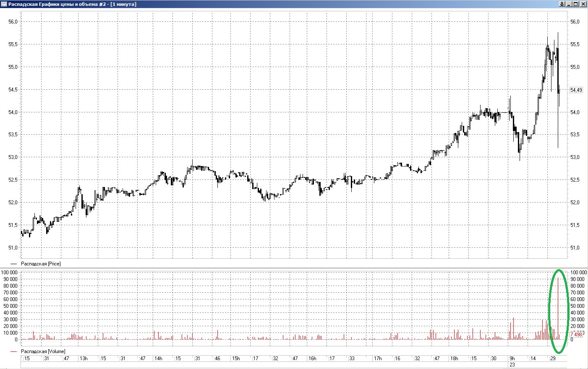This screenshot has width=588, height=369.
Task: Close the Распадская chart window
Action: click(583, 4)
